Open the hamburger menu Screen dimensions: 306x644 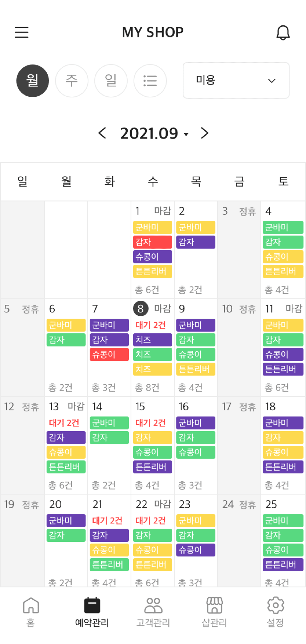pyautogui.click(x=22, y=32)
